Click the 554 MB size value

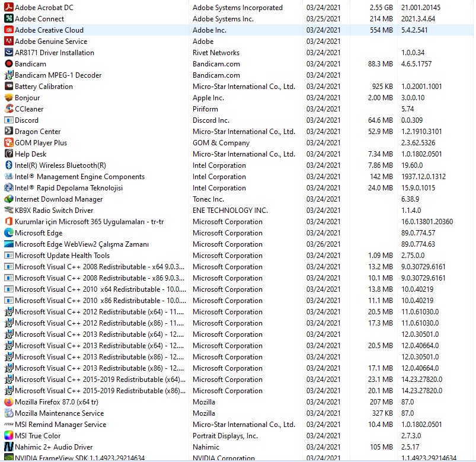pos(381,30)
